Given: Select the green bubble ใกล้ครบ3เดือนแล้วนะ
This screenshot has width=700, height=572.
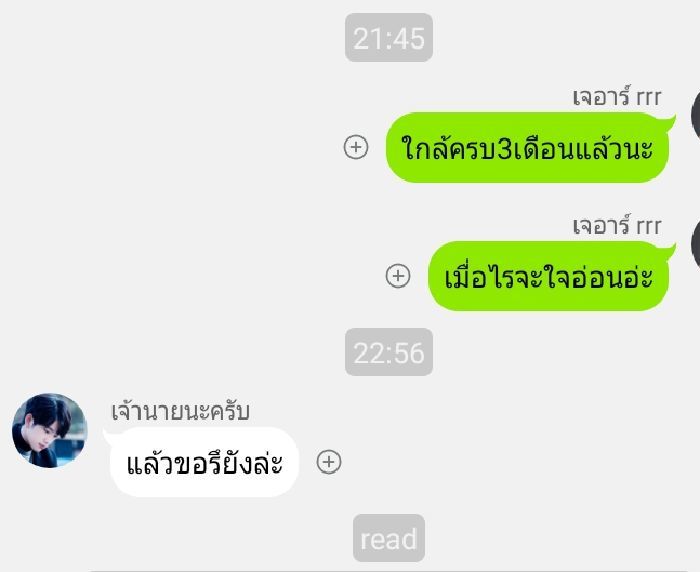Looking at the screenshot, I should coord(527,148).
